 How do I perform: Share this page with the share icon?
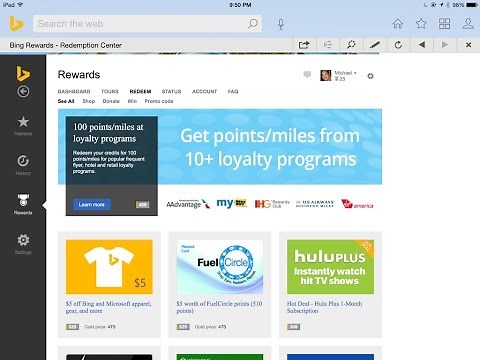[304, 45]
